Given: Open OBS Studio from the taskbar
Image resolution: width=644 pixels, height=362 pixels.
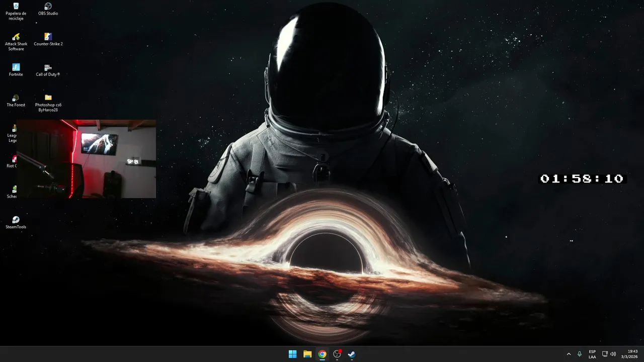Looking at the screenshot, I should point(337,354).
